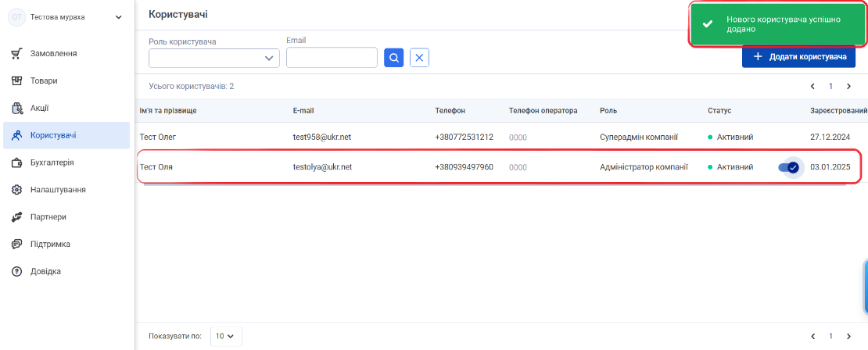Click registration date 03.01.2025
868x350 pixels.
point(830,166)
